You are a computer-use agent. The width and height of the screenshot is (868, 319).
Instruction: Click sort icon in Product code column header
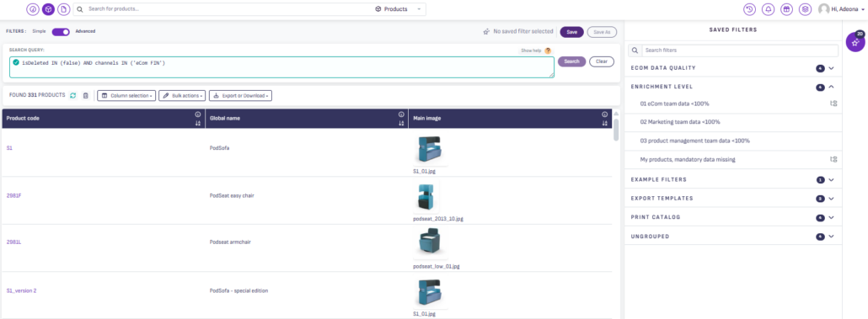[x=198, y=123]
